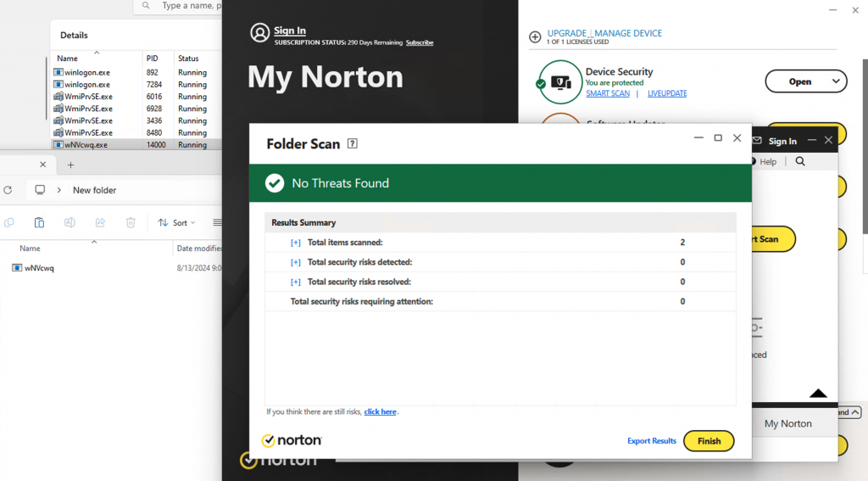Expand Total security risks detected row

[296, 262]
